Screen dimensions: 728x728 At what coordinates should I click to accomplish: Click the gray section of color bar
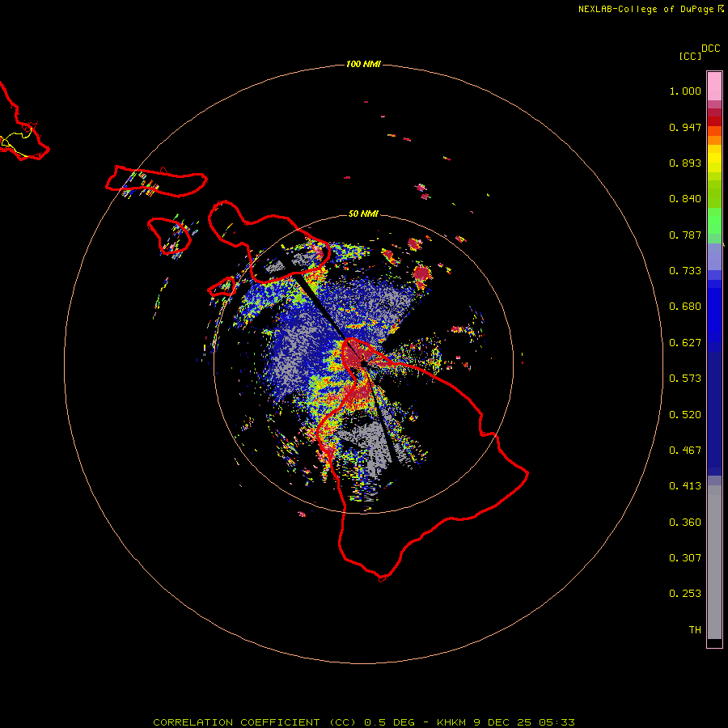714,562
